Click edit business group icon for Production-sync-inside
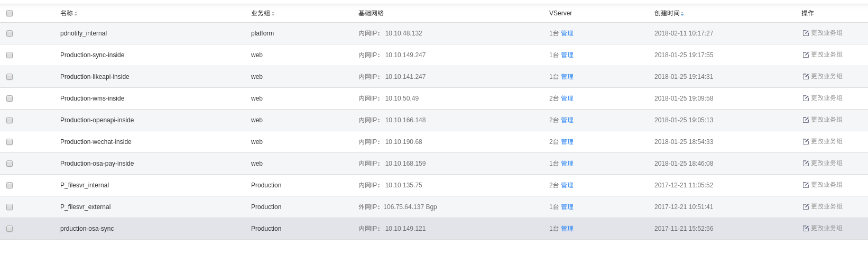The height and width of the screenshot is (262, 868). click(x=806, y=55)
